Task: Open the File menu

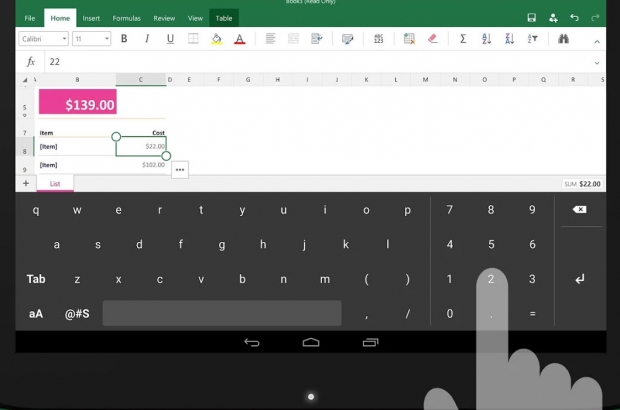Action: tap(30, 18)
